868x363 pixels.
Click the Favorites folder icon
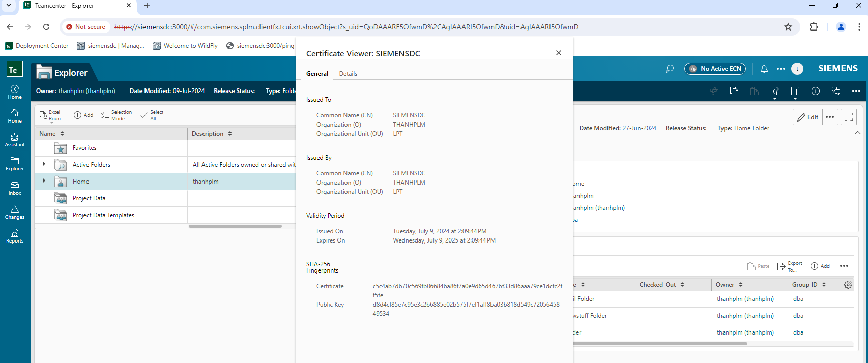click(61, 148)
